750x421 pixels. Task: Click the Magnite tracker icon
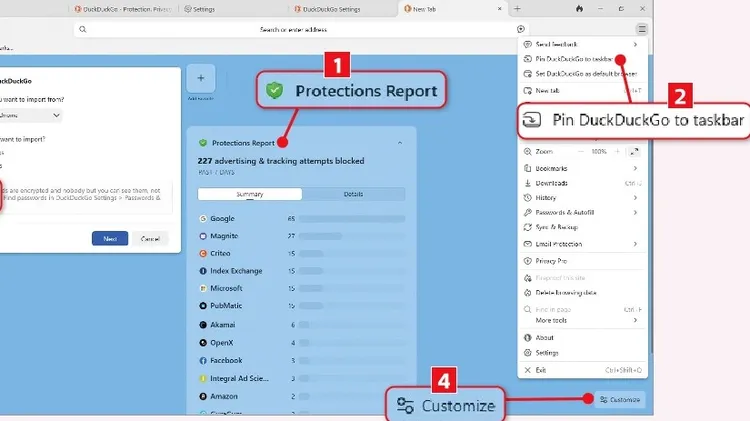(203, 236)
